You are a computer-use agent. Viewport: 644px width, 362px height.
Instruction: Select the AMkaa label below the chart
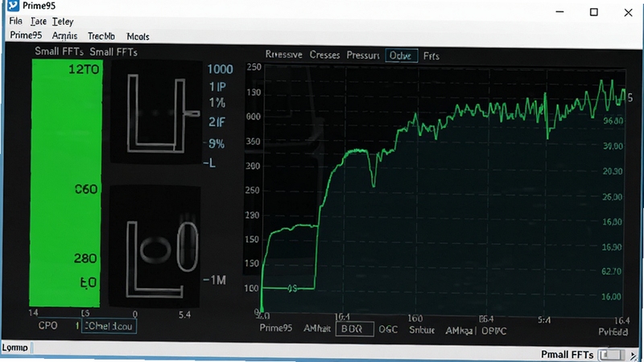point(459,331)
